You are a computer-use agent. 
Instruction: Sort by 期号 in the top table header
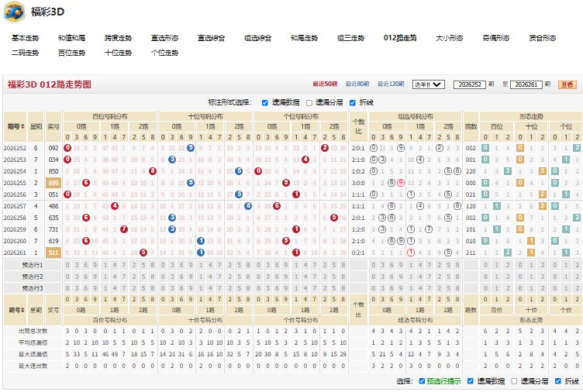(x=16, y=126)
